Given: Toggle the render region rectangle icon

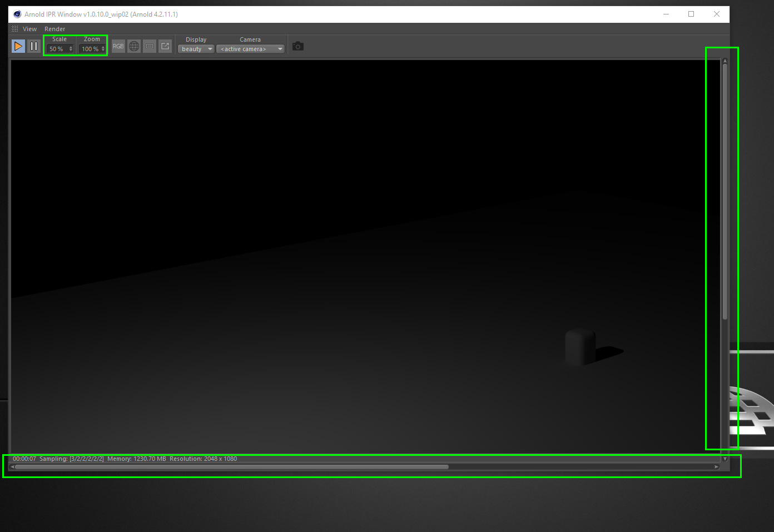Looking at the screenshot, I should pos(150,46).
